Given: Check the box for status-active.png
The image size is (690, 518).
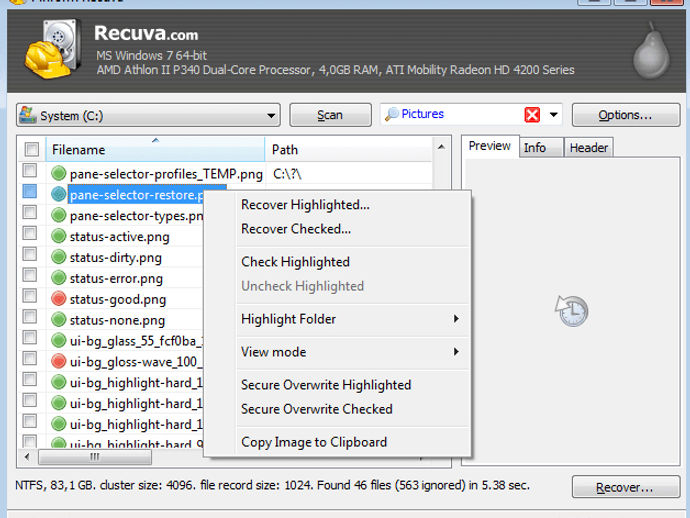Looking at the screenshot, I should tap(30, 233).
